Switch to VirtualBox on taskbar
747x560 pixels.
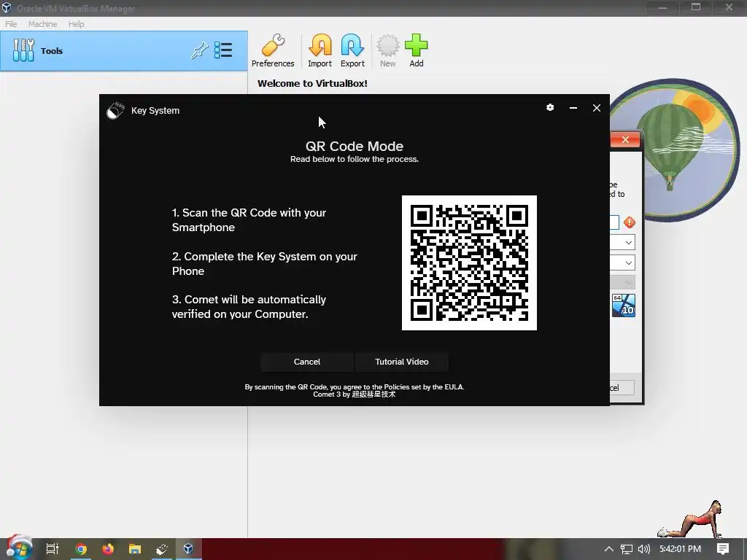tap(189, 549)
